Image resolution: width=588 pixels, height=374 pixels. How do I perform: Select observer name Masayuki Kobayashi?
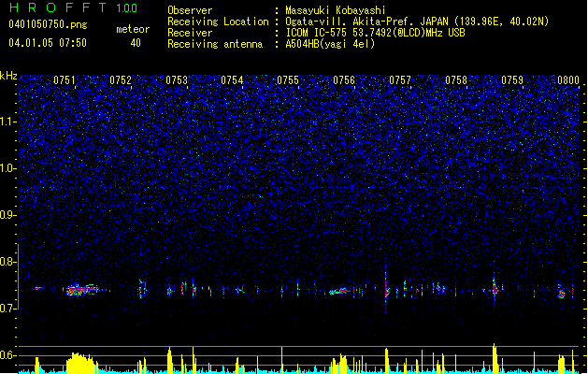[x=336, y=10]
